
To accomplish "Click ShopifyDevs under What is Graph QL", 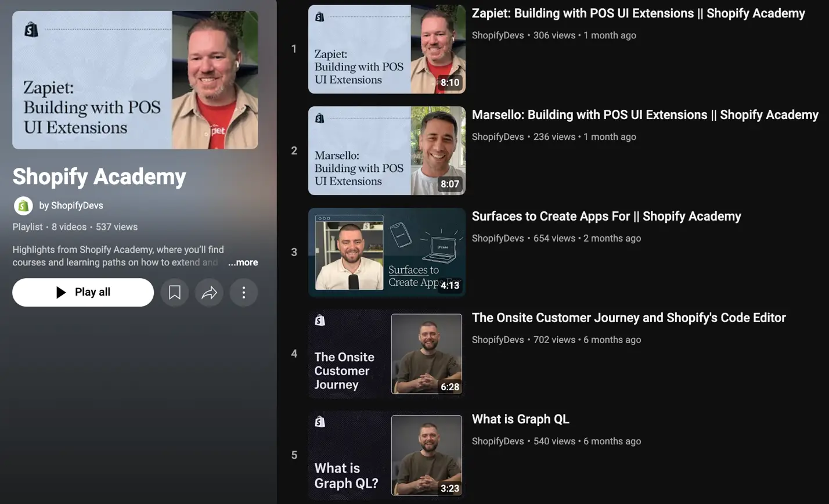I will (x=498, y=441).
